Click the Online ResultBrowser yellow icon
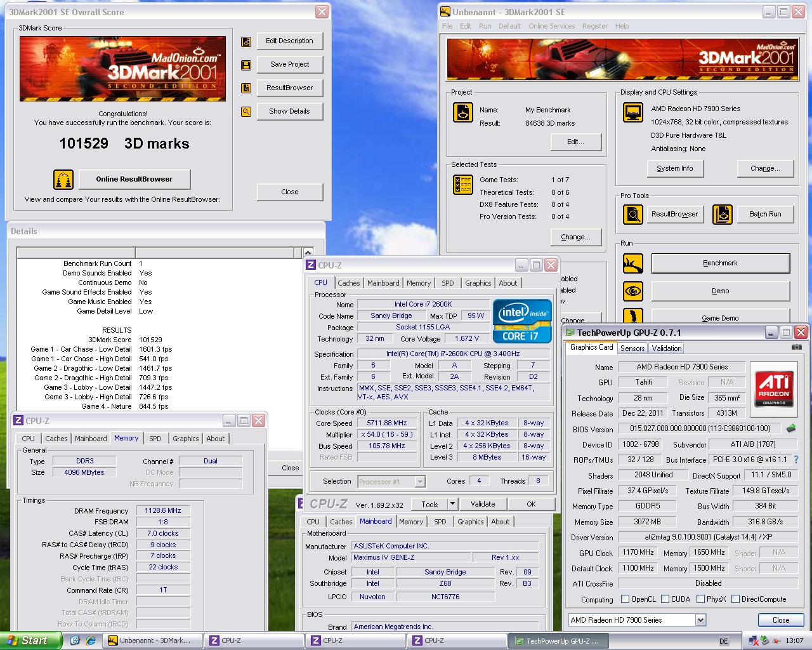 coord(63,180)
